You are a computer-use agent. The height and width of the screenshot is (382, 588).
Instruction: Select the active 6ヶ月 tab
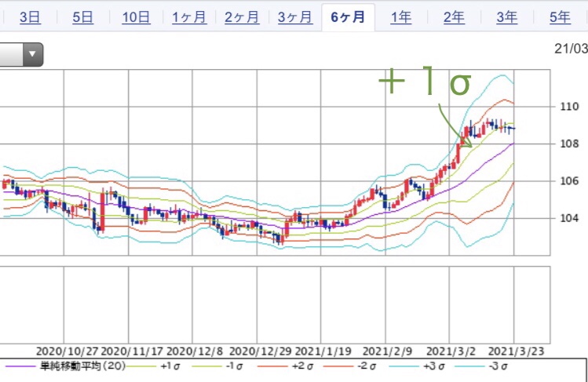tap(348, 17)
